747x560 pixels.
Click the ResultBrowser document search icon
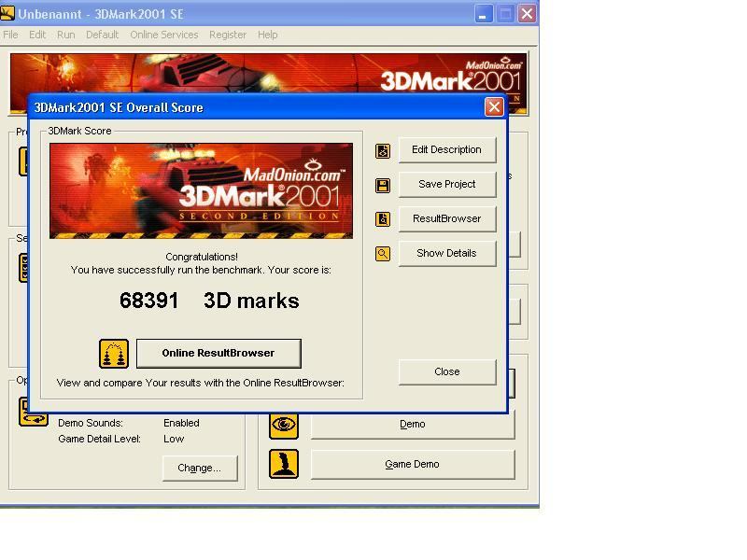click(383, 219)
